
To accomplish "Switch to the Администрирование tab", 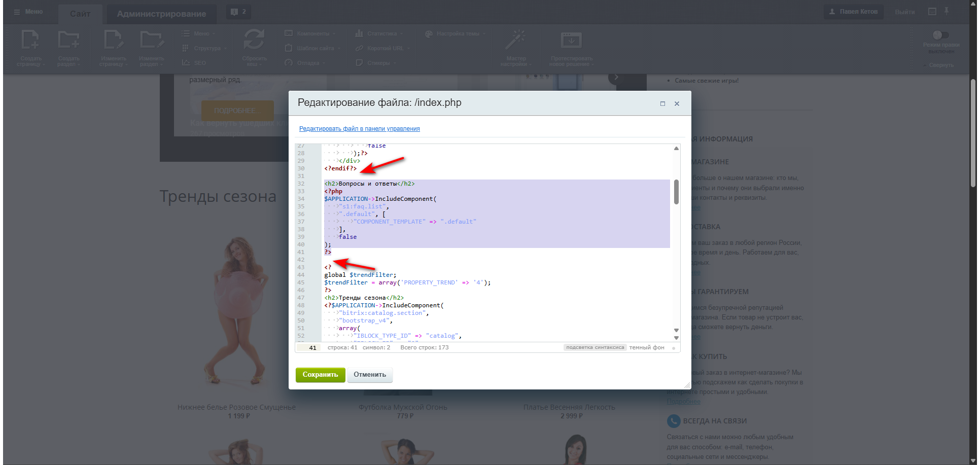I will pos(161,14).
